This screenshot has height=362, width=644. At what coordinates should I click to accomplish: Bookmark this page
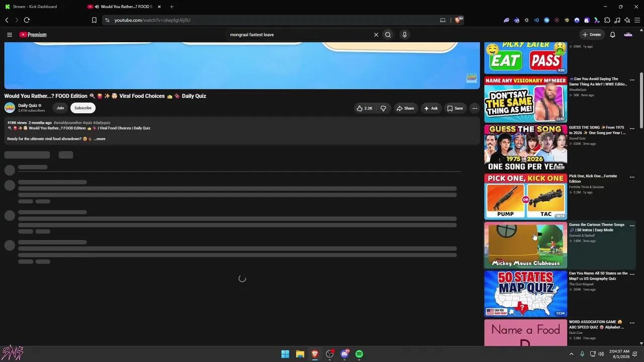coord(94,20)
